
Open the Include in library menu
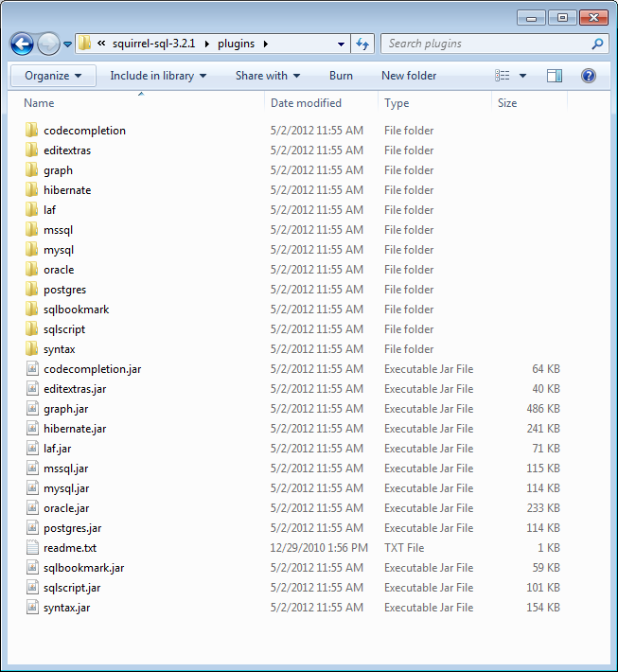click(158, 76)
